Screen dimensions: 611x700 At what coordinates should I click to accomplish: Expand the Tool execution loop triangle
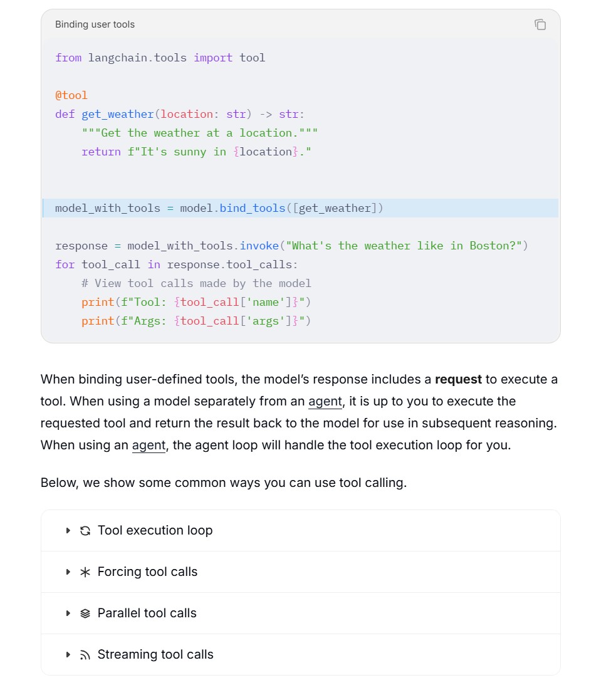tap(68, 530)
